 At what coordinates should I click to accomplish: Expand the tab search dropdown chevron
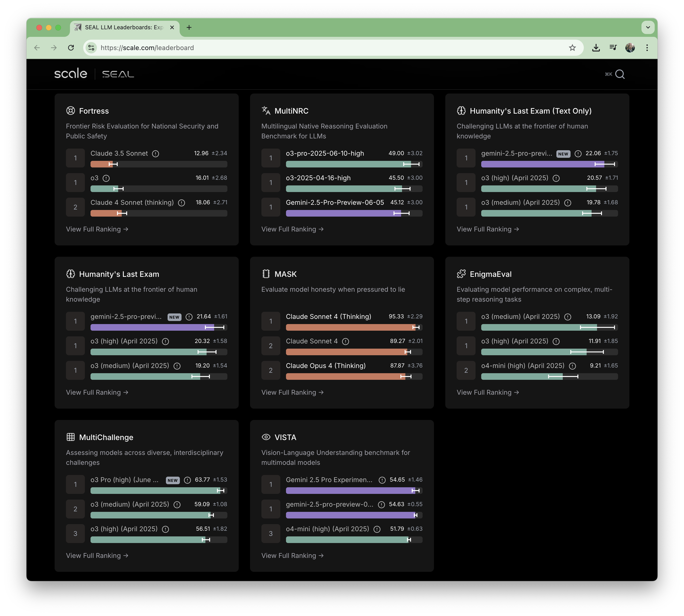(648, 27)
